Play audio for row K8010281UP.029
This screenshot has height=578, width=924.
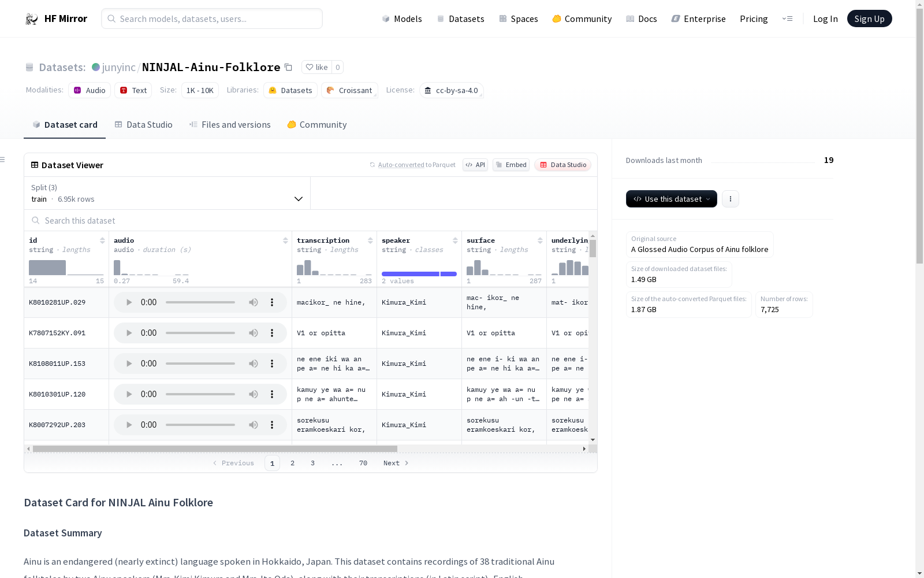click(x=129, y=302)
